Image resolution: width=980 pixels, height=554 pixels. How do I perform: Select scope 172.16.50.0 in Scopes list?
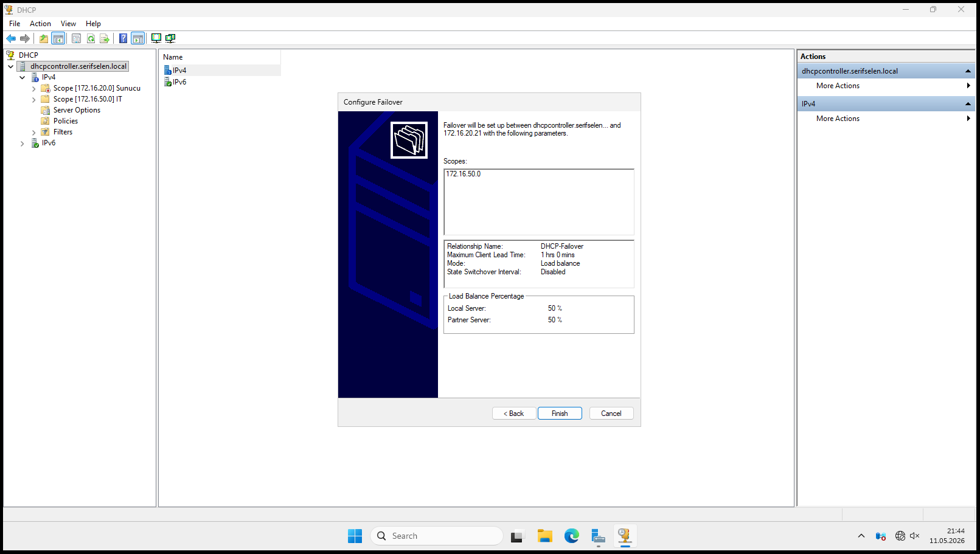(464, 174)
